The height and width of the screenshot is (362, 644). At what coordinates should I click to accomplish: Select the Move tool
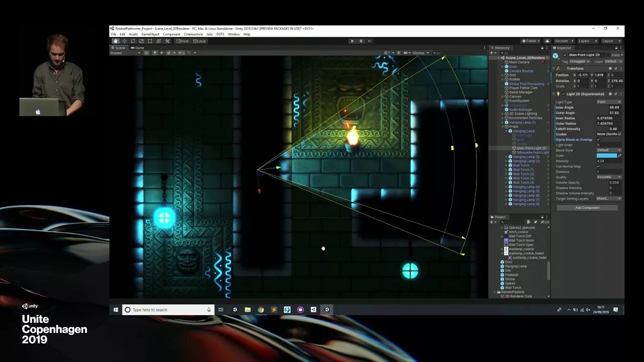(x=124, y=41)
